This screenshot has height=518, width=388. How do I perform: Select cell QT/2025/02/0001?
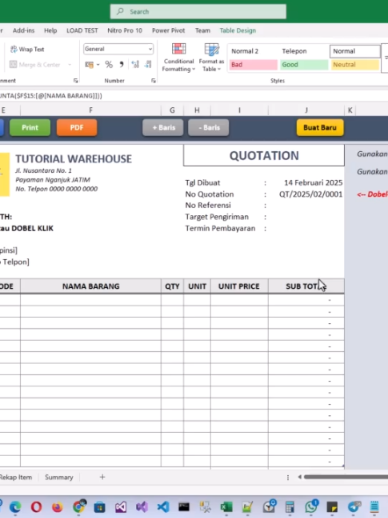click(x=311, y=194)
